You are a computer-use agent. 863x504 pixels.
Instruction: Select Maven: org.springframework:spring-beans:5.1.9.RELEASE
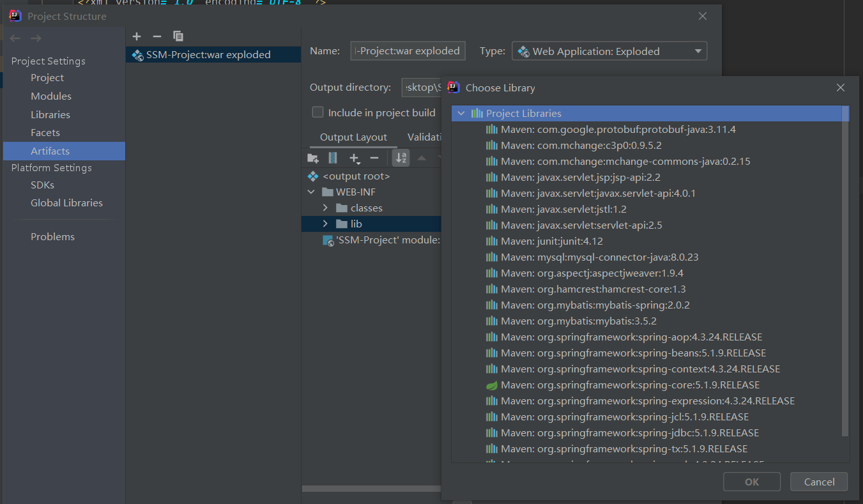click(633, 353)
